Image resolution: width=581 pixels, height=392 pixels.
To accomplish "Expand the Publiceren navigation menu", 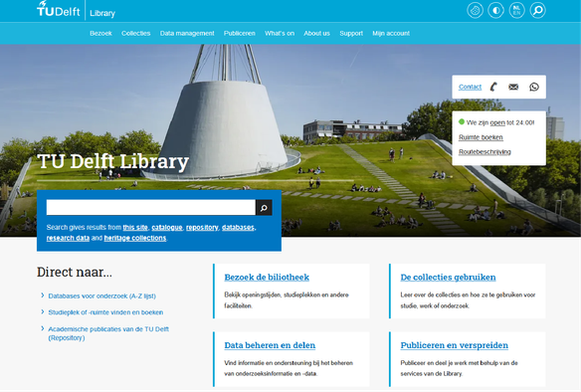I will click(x=240, y=34).
